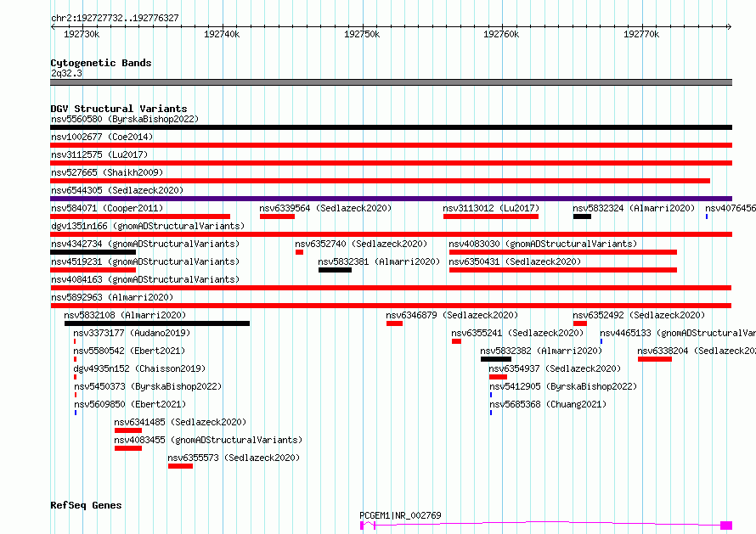
Task: Click the purple nsv6544305 variant bar
Action: tap(391, 199)
